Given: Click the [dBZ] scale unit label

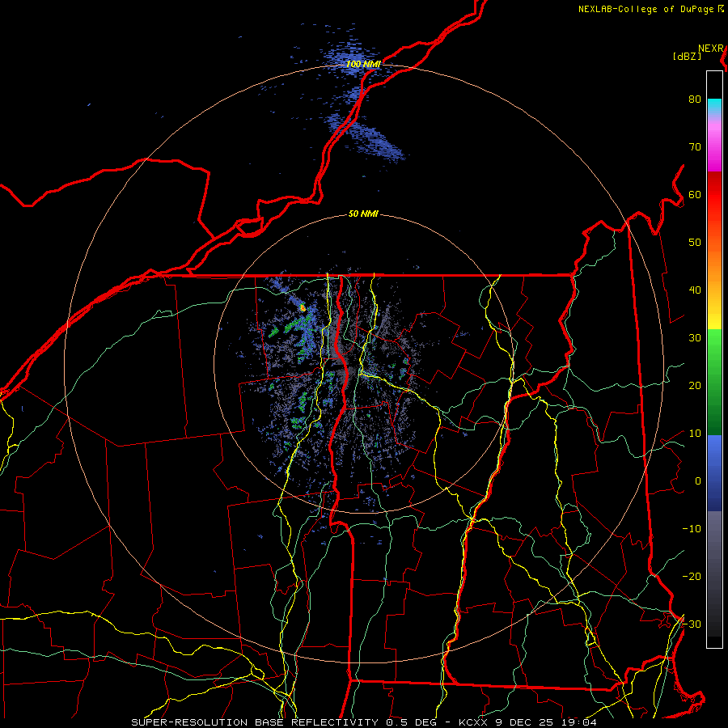Looking at the screenshot, I should (x=687, y=56).
